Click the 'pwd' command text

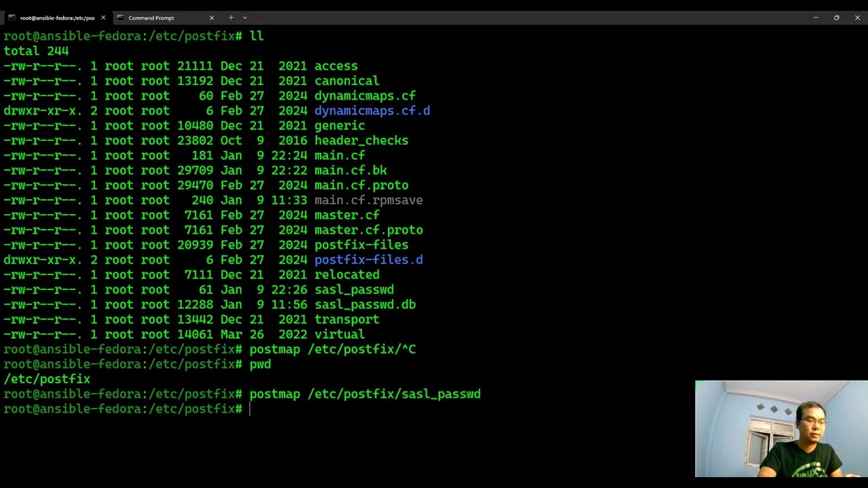click(x=260, y=364)
